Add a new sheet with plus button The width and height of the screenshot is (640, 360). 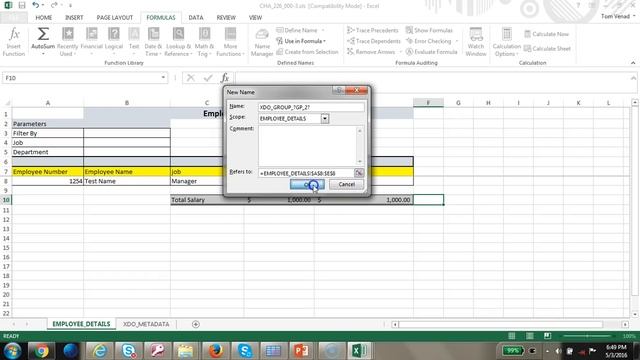coord(196,324)
